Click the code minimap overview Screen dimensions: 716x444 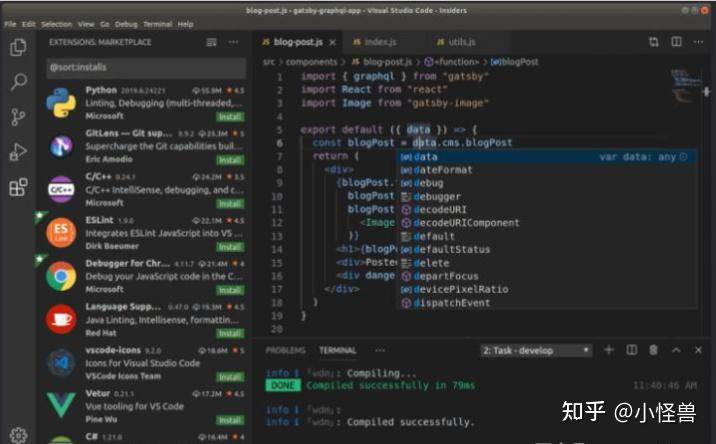[x=686, y=85]
